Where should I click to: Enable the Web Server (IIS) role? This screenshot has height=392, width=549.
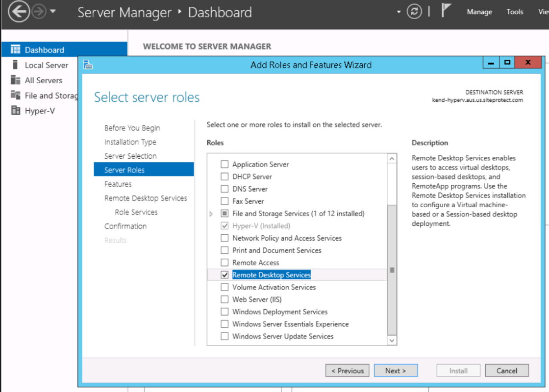coord(225,299)
